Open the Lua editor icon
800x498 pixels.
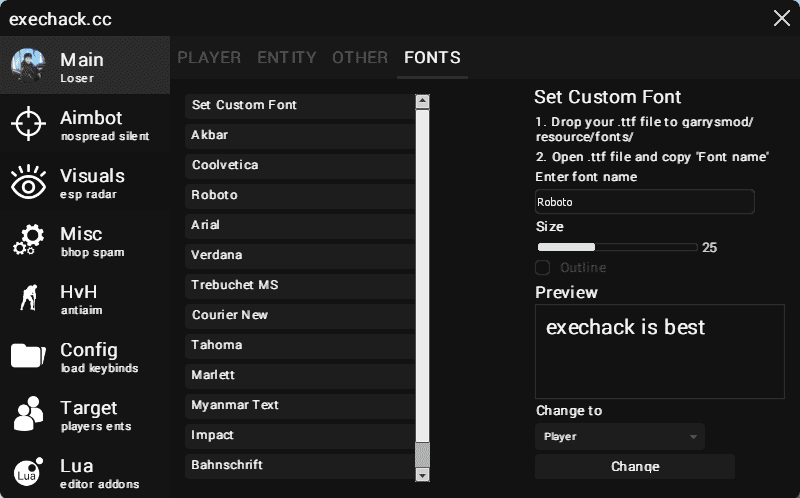[x=28, y=472]
